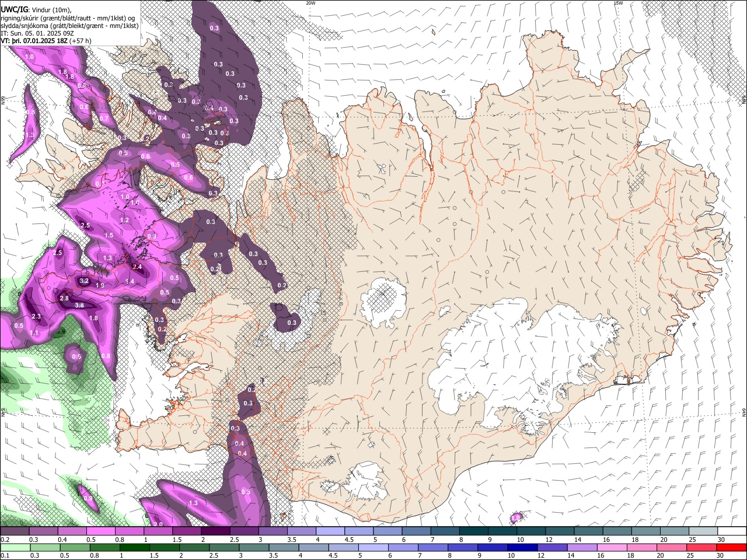Click the 0.1 label in bottom legend row

coord(5,556)
